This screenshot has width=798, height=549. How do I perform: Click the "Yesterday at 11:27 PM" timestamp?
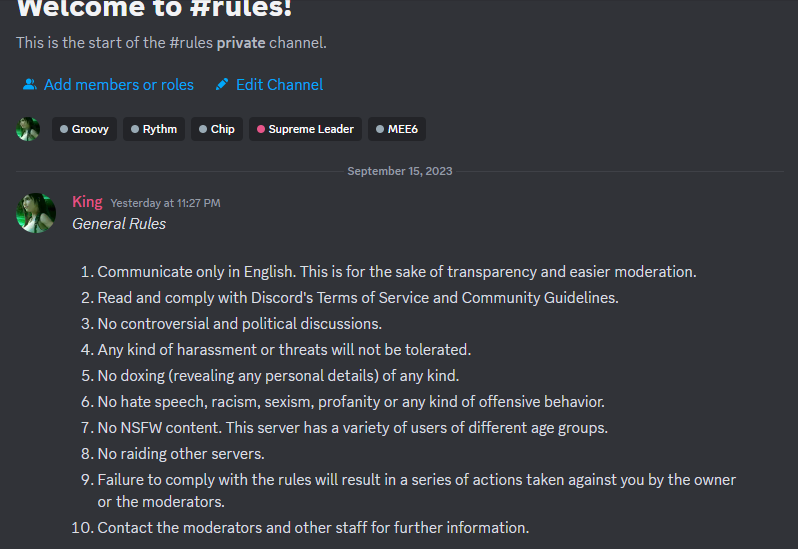pos(165,203)
